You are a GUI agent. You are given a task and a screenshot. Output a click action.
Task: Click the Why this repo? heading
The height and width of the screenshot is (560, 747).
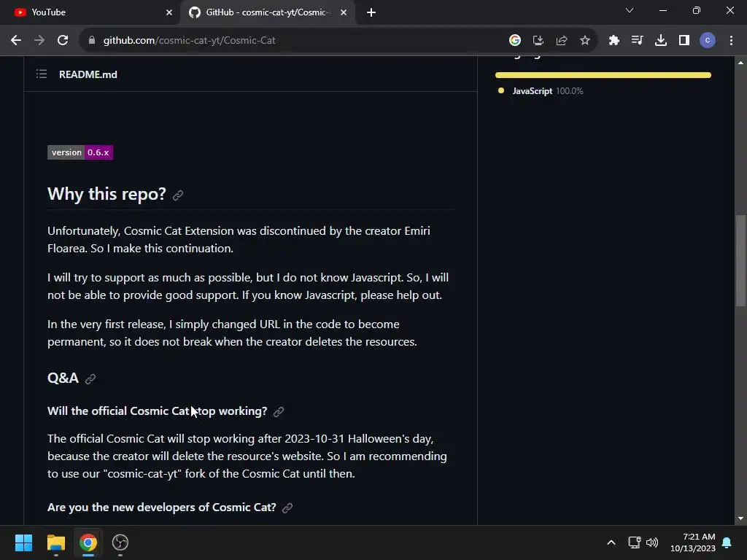point(107,194)
